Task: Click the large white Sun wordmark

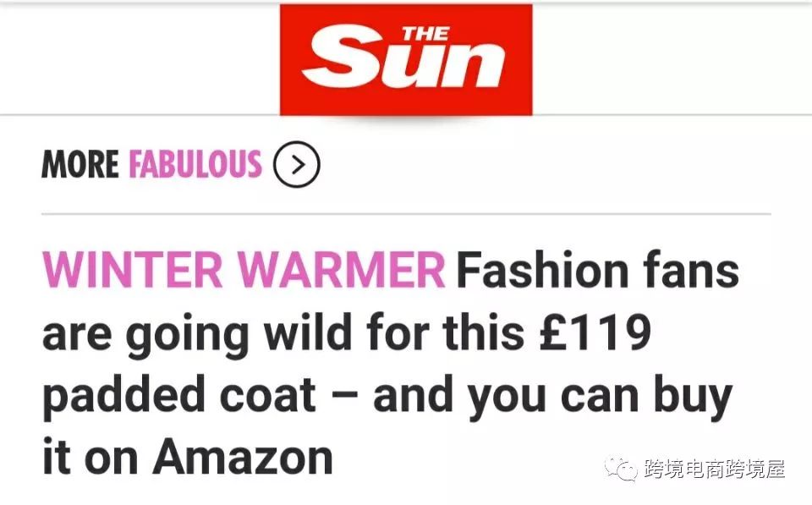Action: tap(403, 58)
